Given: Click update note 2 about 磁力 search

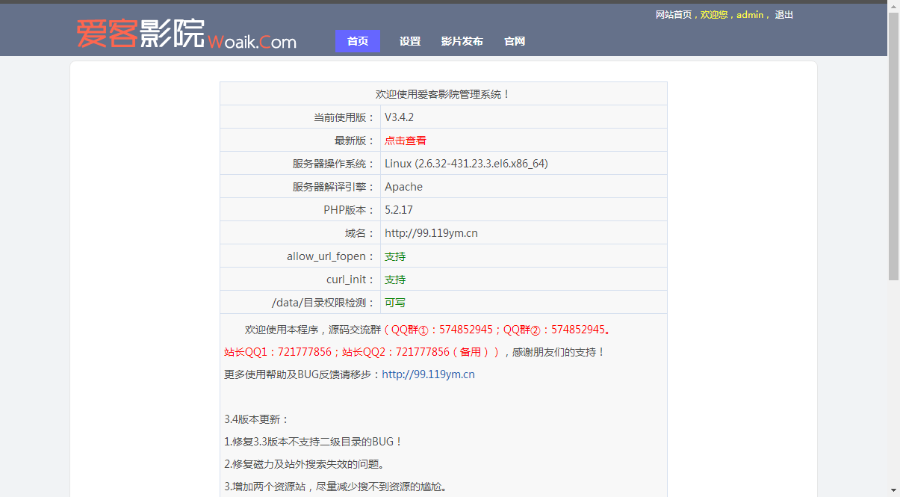Looking at the screenshot, I should (304, 464).
